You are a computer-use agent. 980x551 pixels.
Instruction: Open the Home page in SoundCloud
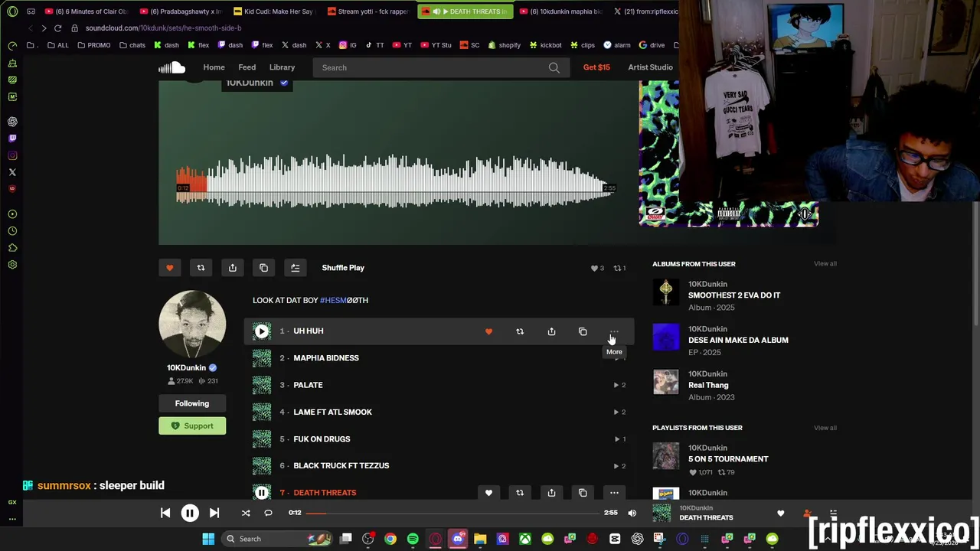click(214, 67)
